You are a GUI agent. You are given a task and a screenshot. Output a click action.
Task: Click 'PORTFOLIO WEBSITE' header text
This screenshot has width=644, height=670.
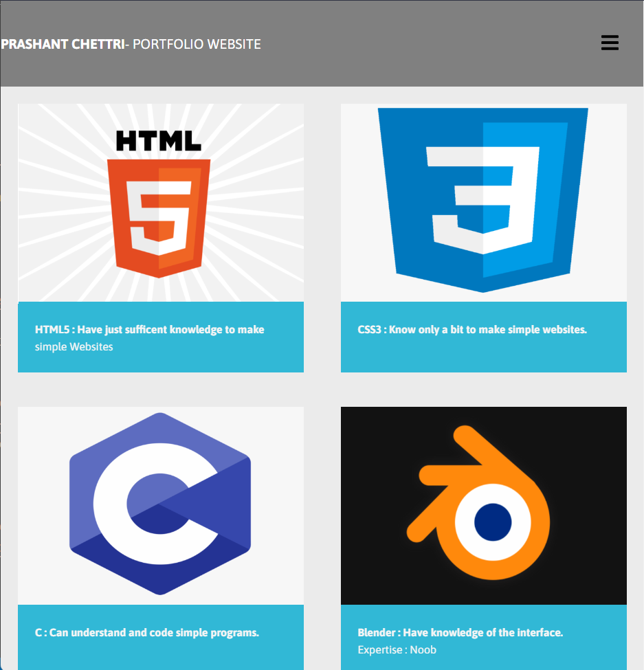point(197,44)
